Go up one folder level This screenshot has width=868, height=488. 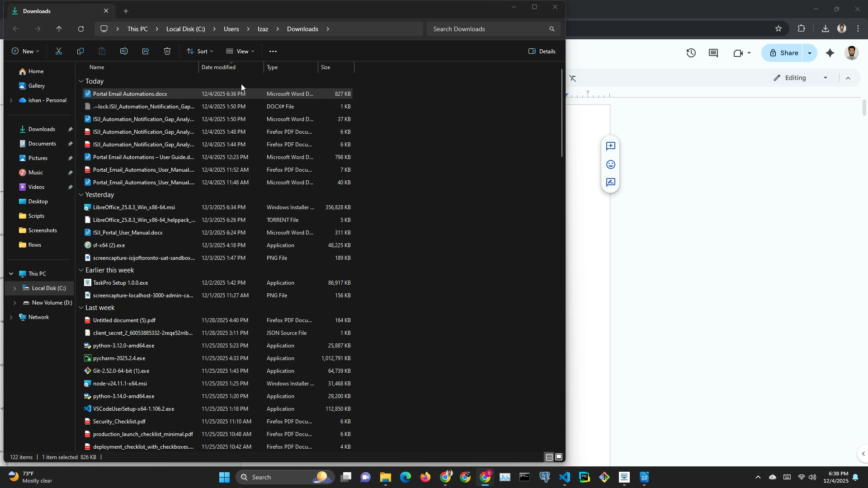[59, 29]
